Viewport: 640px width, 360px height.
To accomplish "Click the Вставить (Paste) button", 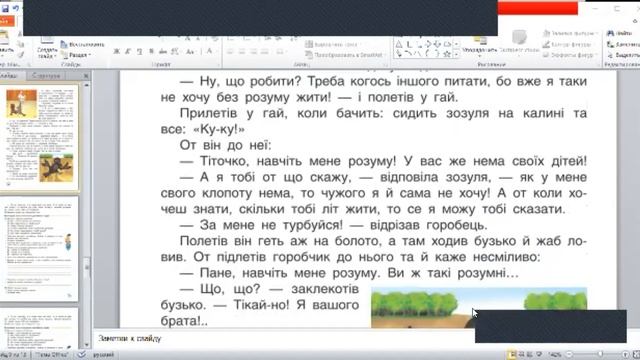I will pos(6,43).
